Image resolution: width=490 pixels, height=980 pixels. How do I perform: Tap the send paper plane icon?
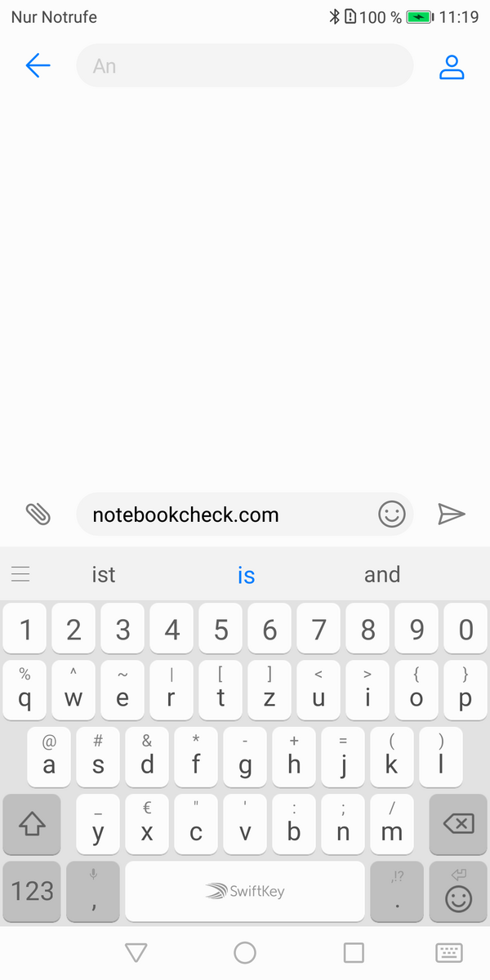pos(452,514)
